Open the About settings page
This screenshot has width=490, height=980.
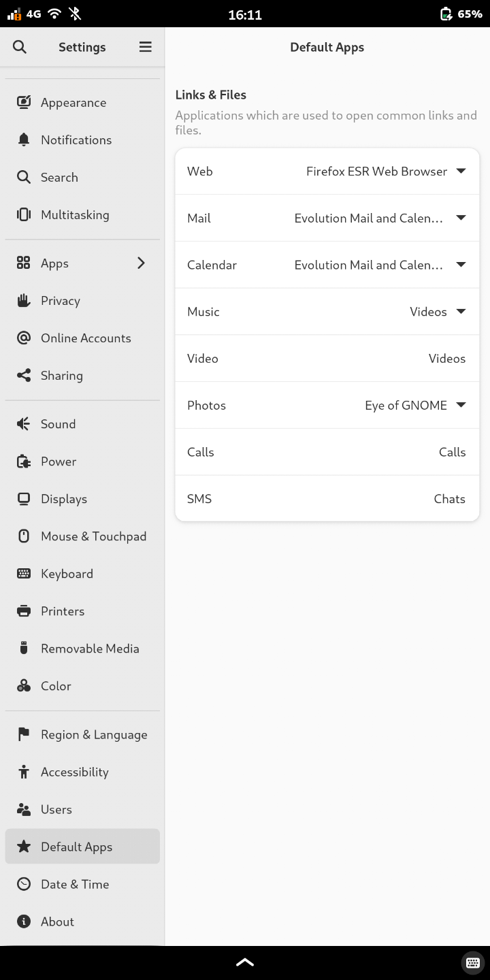coord(57,921)
